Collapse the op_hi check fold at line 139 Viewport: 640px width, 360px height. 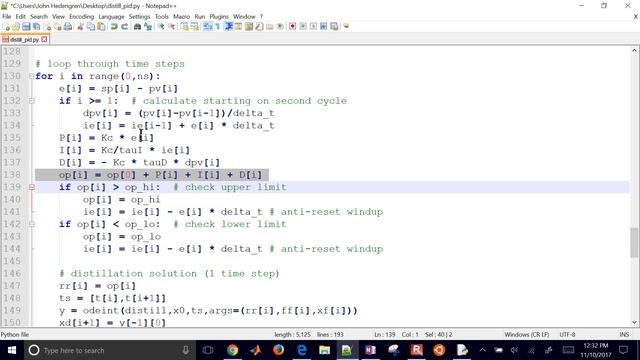tap(31, 187)
